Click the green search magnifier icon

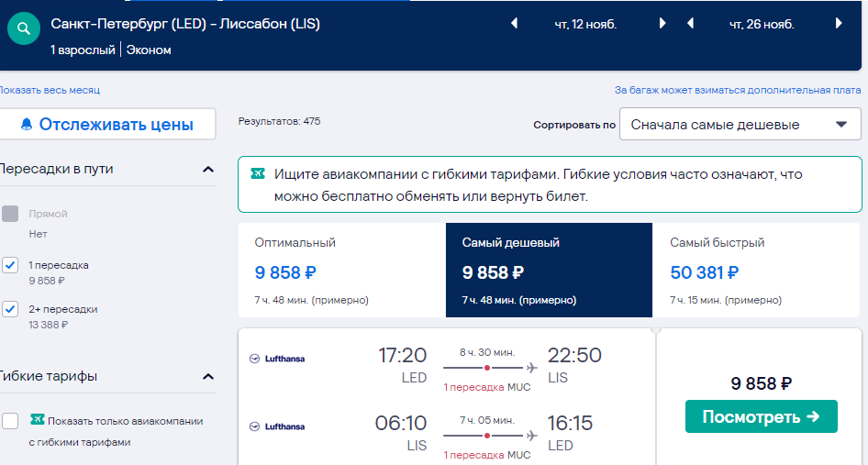[23, 28]
